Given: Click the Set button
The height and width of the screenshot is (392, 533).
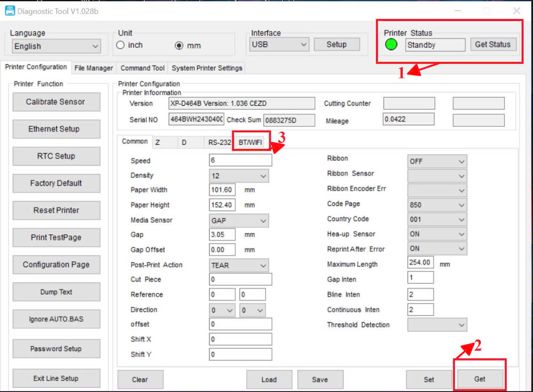Looking at the screenshot, I should pyautogui.click(x=429, y=379).
